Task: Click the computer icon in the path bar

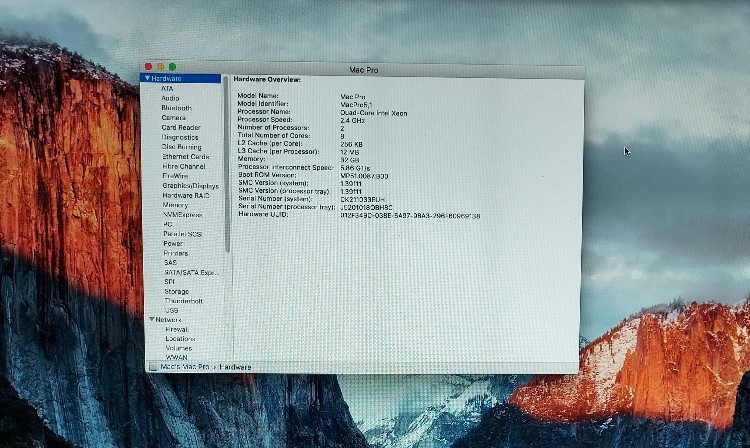Action: click(153, 367)
